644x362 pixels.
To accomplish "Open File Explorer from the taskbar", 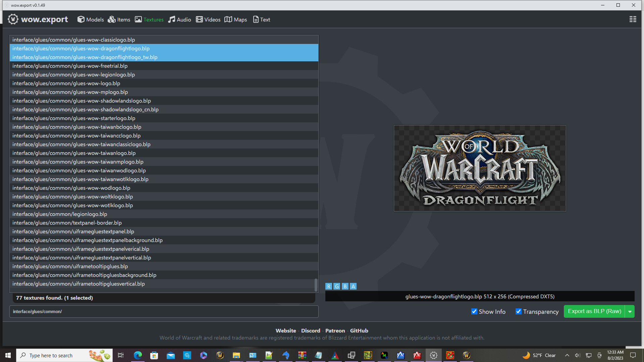I will pyautogui.click(x=236, y=355).
